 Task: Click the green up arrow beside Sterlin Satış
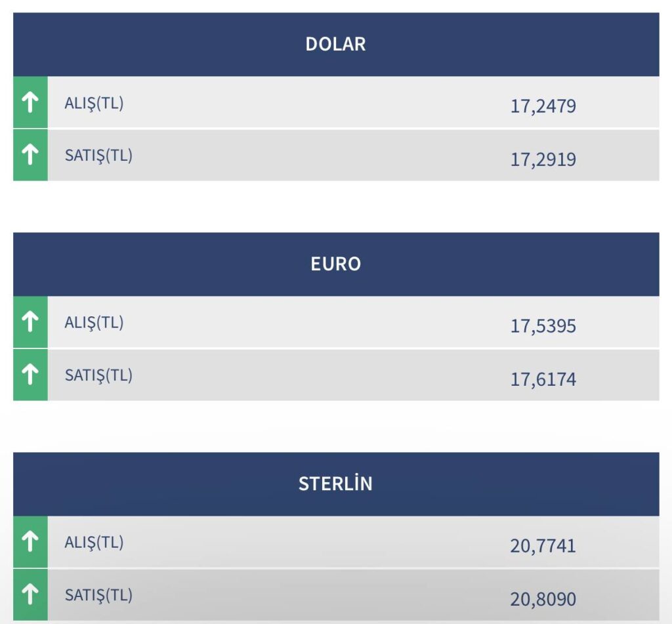coord(30,594)
